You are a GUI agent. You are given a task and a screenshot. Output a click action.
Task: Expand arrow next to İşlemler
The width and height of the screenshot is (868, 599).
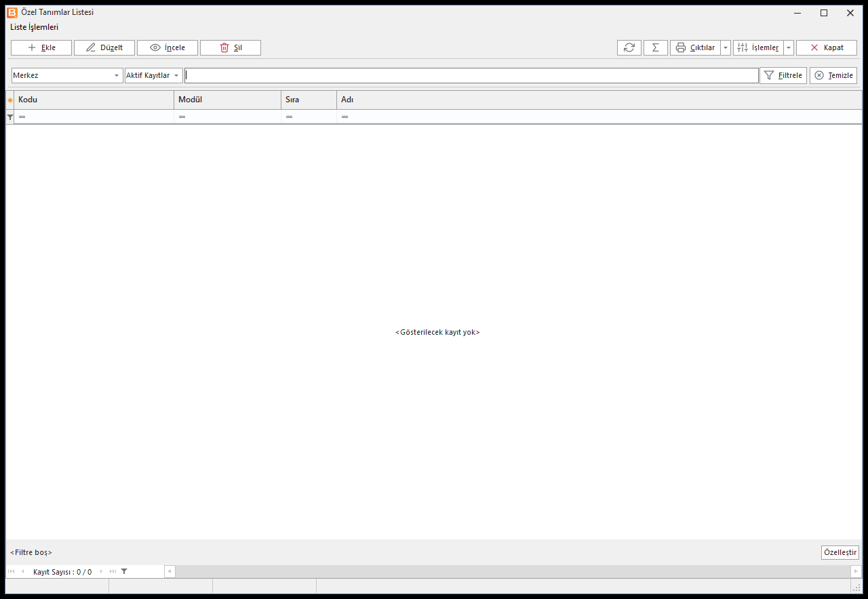pos(789,47)
